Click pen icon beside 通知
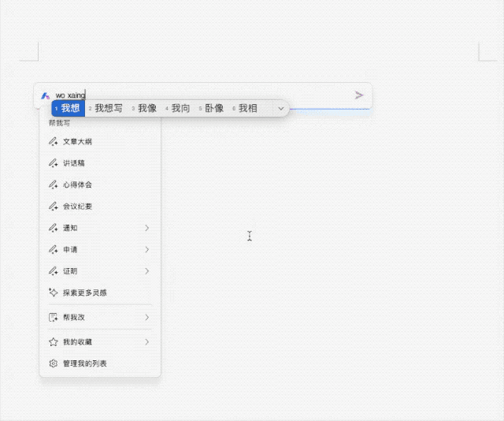504x421 pixels. [53, 228]
